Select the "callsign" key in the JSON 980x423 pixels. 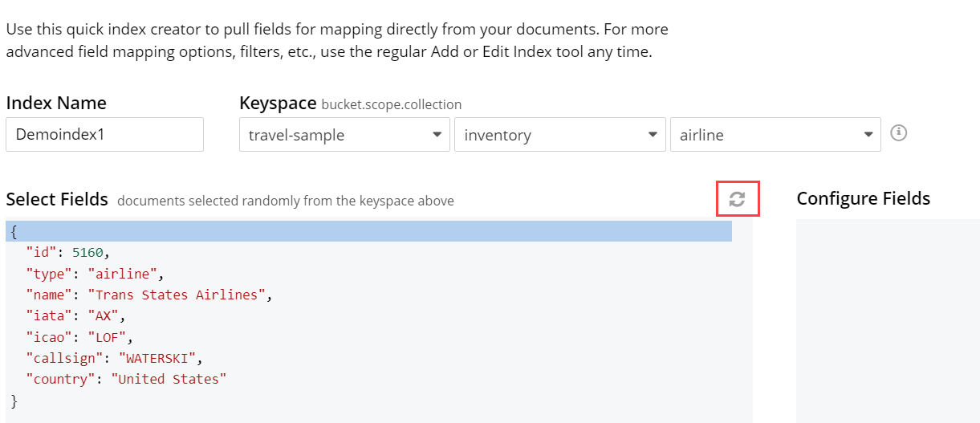click(x=63, y=357)
